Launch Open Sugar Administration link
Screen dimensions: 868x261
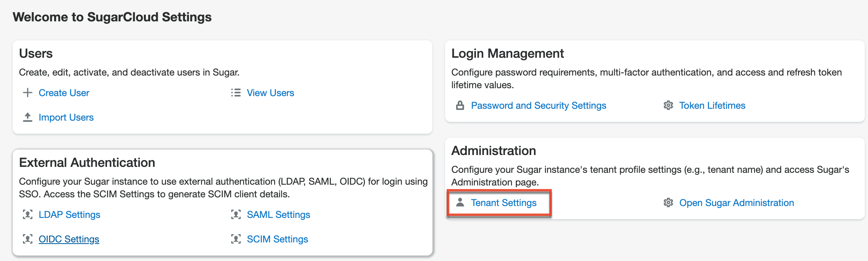coord(737,203)
